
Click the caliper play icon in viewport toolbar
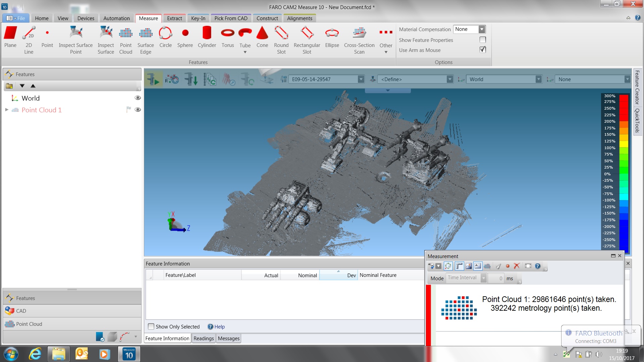click(x=153, y=79)
